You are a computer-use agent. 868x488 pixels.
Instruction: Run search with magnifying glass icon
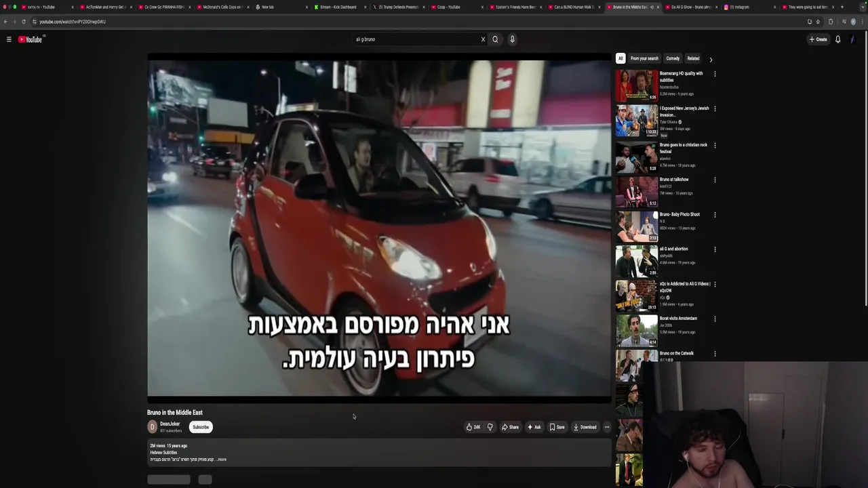pyautogui.click(x=495, y=39)
